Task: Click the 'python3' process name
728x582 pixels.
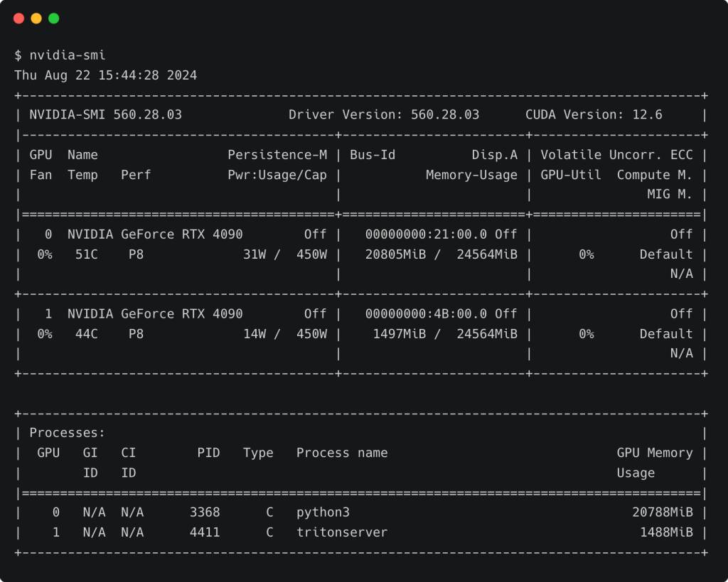Action: 323,512
